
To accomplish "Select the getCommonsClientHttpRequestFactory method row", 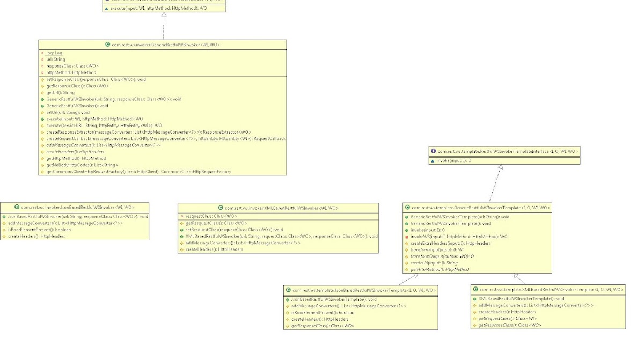I will (139, 171).
